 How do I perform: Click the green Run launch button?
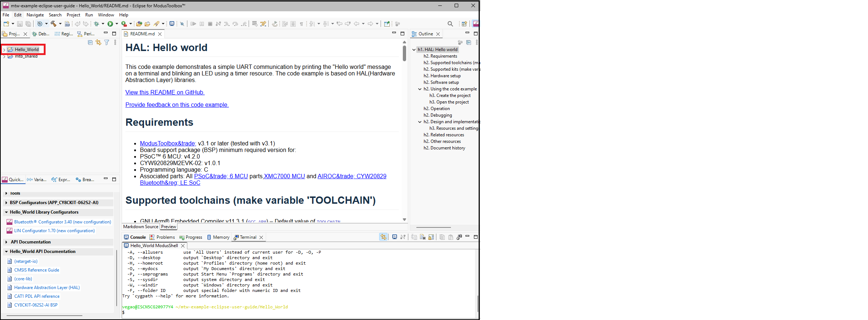pos(110,24)
